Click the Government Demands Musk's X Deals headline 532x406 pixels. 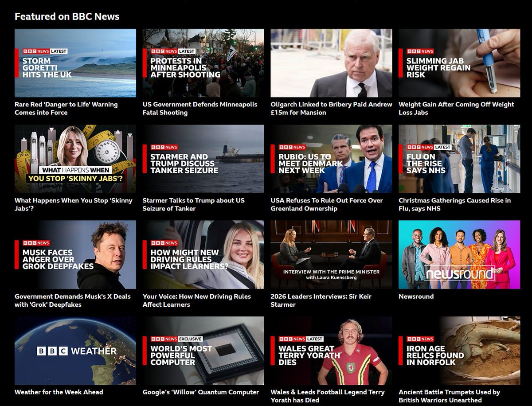[73, 301]
